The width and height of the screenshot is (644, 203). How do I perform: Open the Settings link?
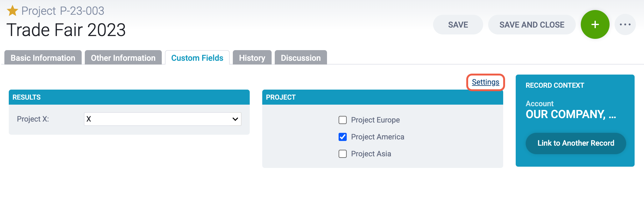(486, 82)
